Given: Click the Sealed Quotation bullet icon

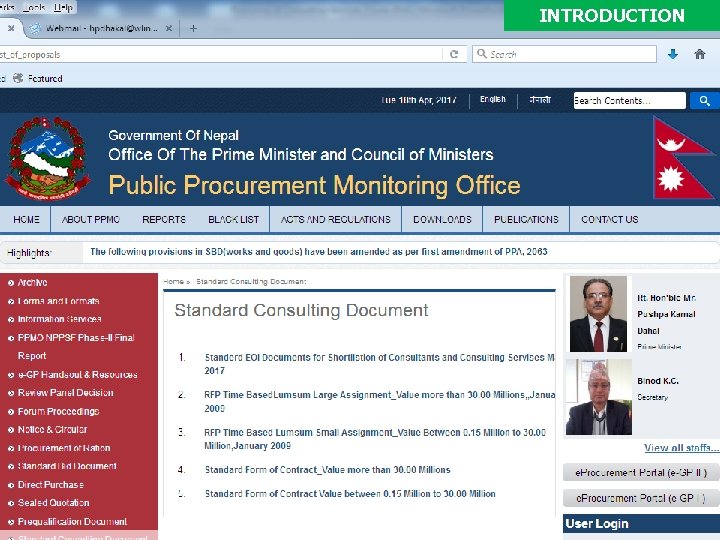Looking at the screenshot, I should pos(11,504).
